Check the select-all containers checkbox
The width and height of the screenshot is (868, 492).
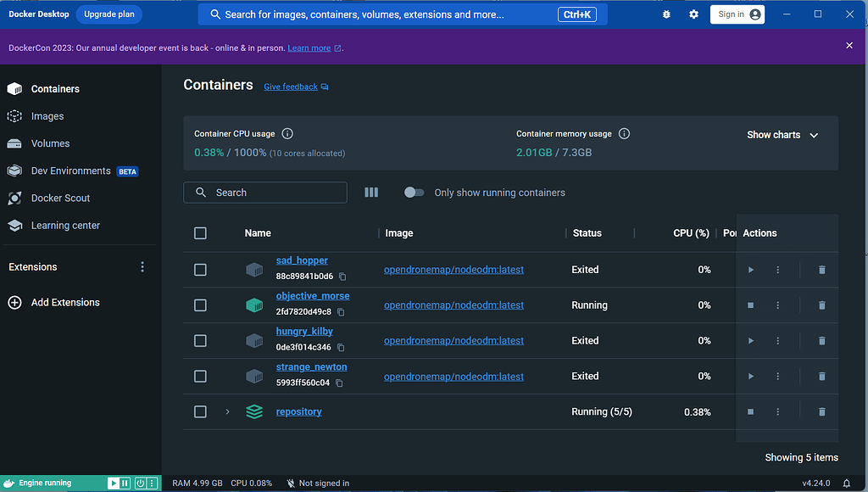tap(200, 233)
